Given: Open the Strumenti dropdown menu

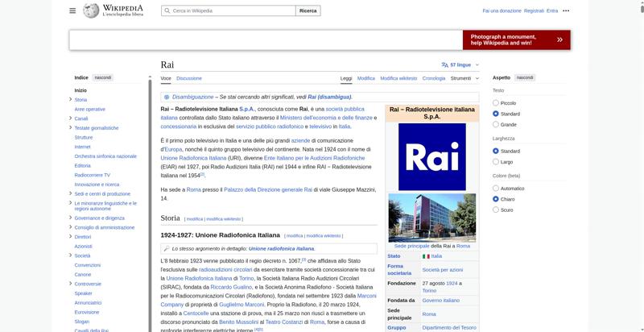Looking at the screenshot, I should click(464, 78).
